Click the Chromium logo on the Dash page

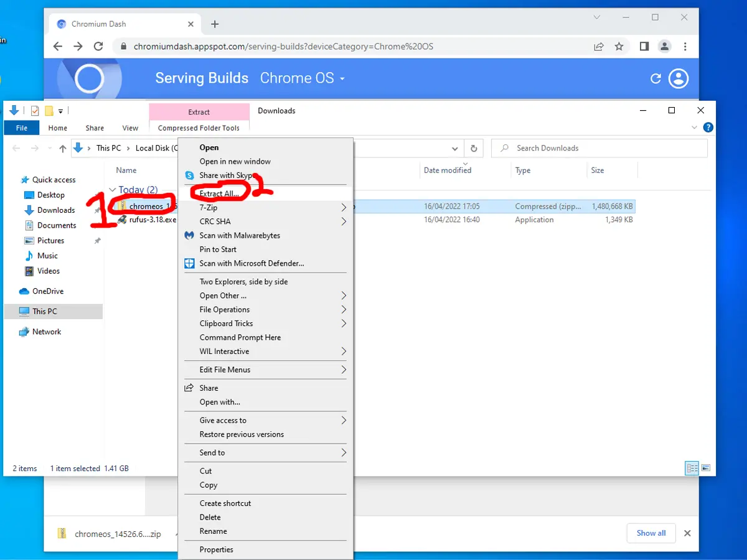89,79
